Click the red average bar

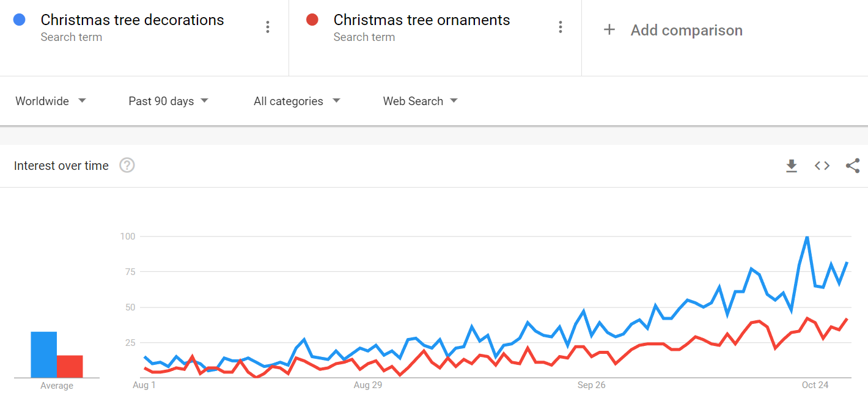(70, 366)
